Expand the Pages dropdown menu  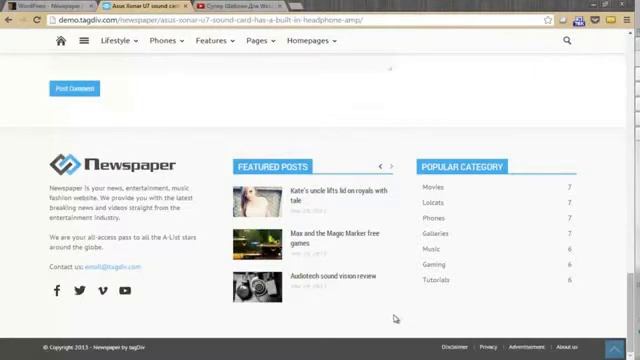(x=261, y=41)
